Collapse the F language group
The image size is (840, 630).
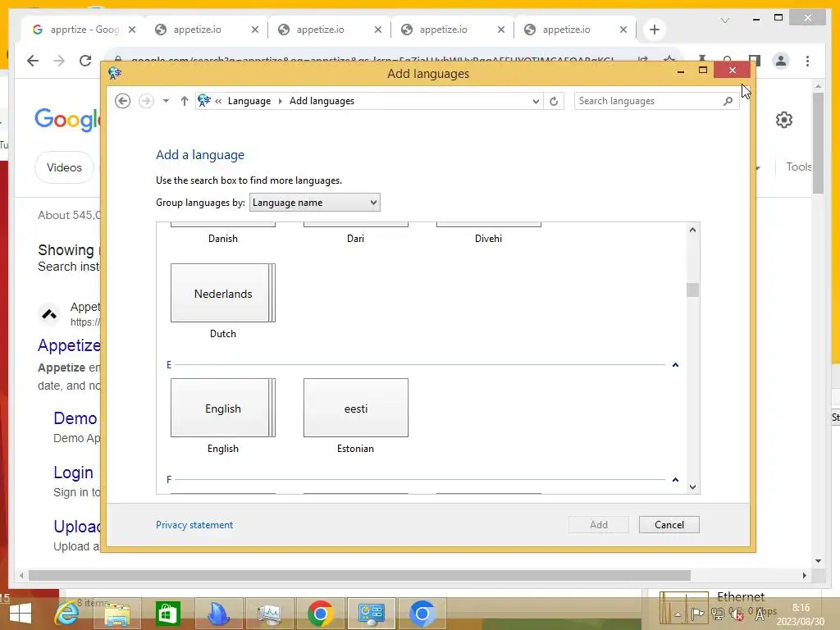click(676, 480)
